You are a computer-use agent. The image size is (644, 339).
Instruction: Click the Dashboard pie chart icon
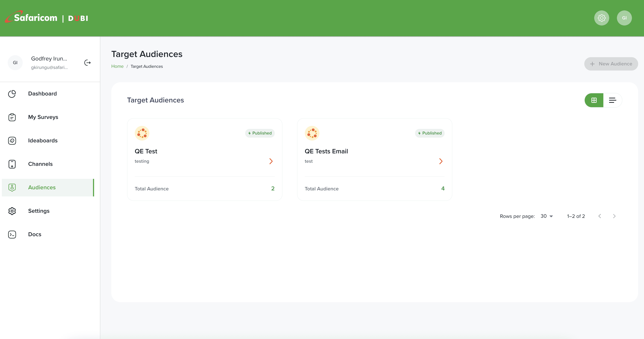click(x=12, y=94)
